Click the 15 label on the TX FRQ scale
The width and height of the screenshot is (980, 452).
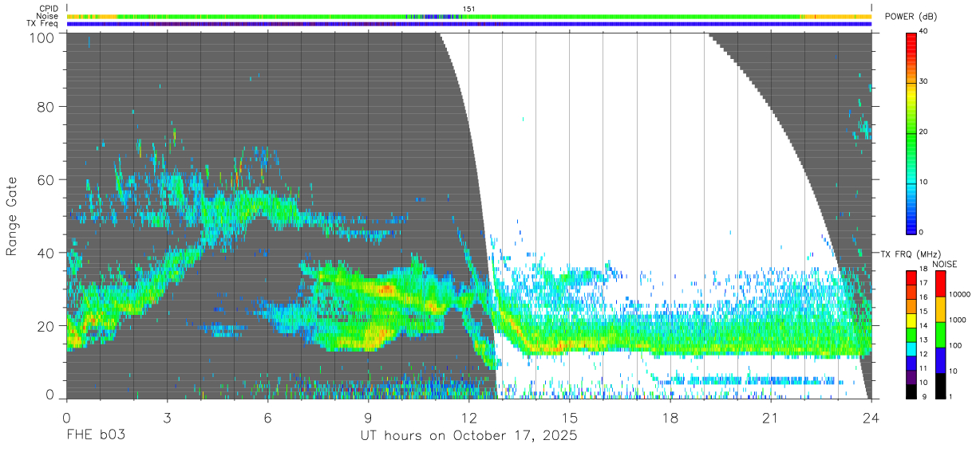point(923,311)
